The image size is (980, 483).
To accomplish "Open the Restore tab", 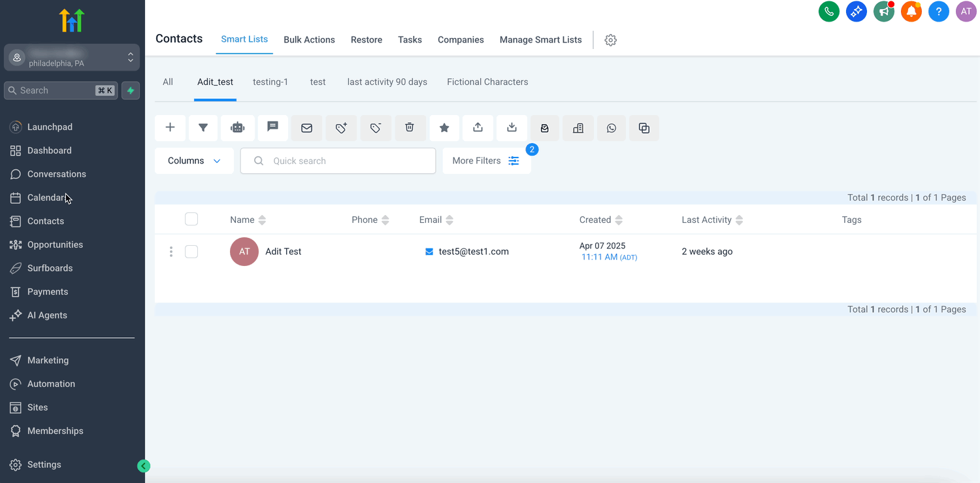I will point(367,40).
